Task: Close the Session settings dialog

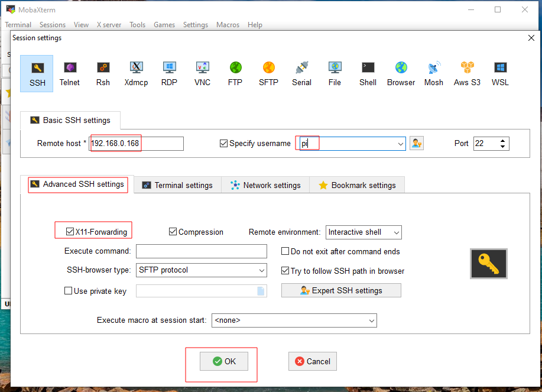Action: (x=531, y=38)
